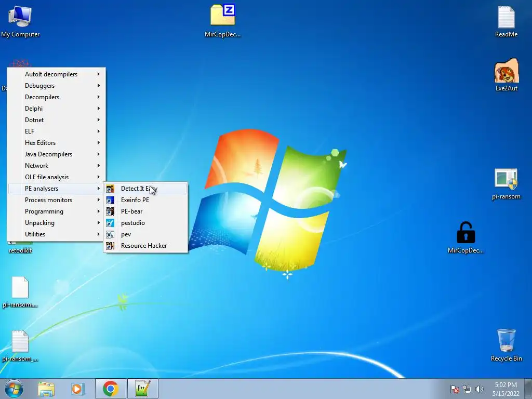Select the MirCopDec padlock icon
The image size is (532, 399).
pos(465,237)
